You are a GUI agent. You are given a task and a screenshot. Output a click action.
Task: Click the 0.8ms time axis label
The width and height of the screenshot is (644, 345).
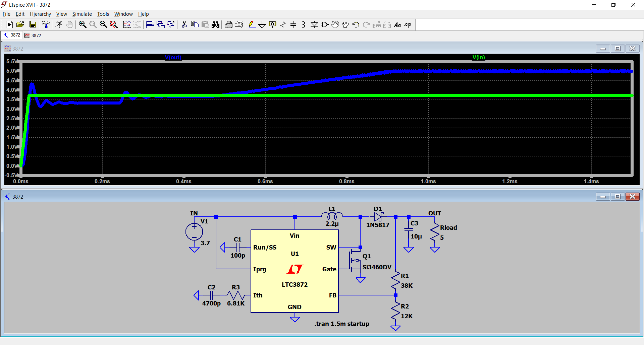(x=347, y=181)
